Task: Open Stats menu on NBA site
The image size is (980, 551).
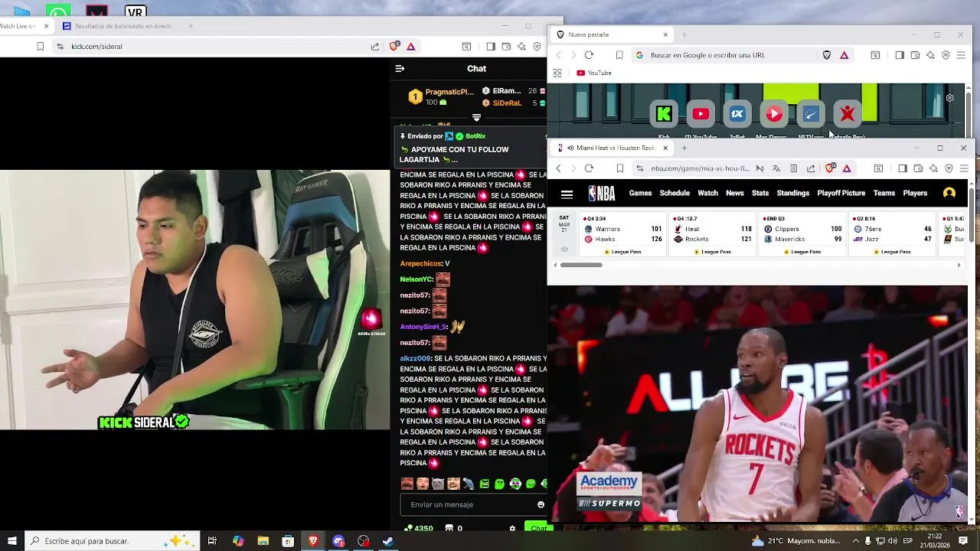Action: click(760, 193)
